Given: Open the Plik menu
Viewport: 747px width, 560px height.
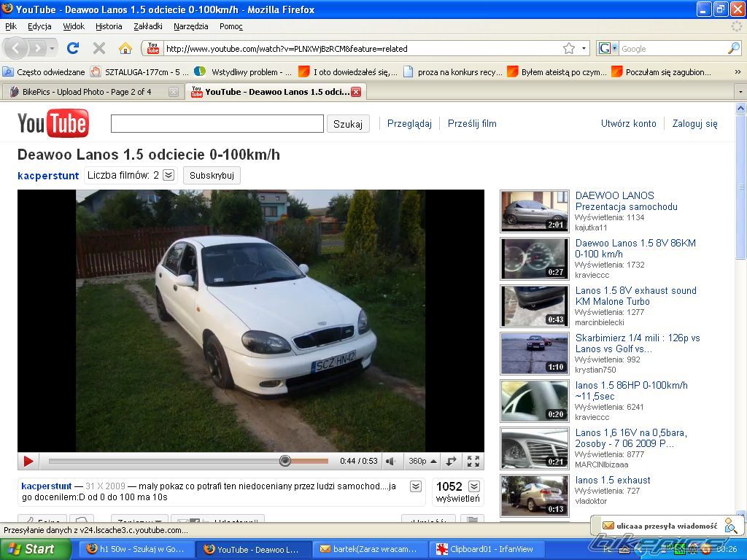Looking at the screenshot, I should [11, 26].
